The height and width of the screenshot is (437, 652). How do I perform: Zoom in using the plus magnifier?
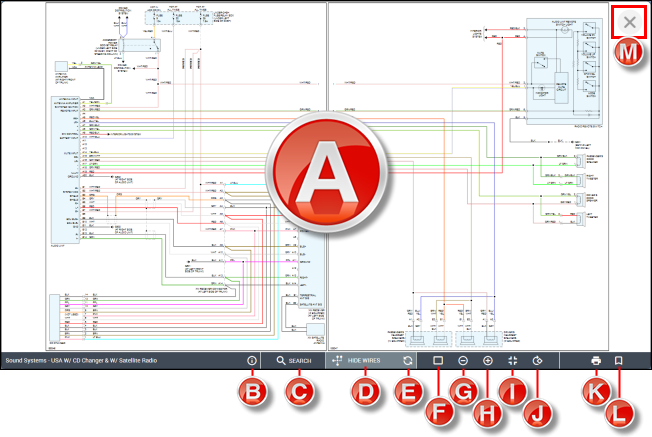[x=488, y=360]
